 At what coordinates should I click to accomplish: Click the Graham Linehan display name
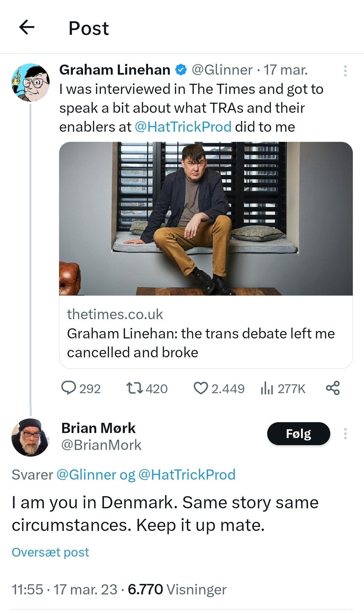115,70
